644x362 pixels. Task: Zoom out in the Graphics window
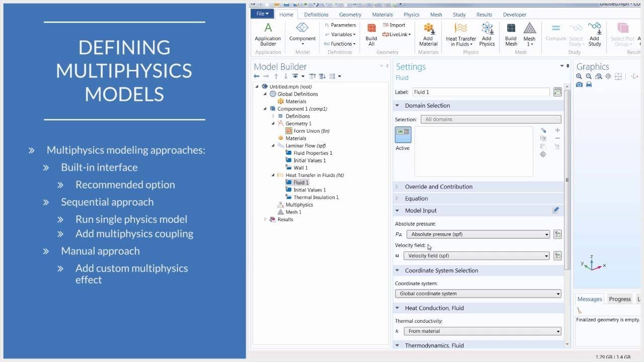tap(589, 76)
